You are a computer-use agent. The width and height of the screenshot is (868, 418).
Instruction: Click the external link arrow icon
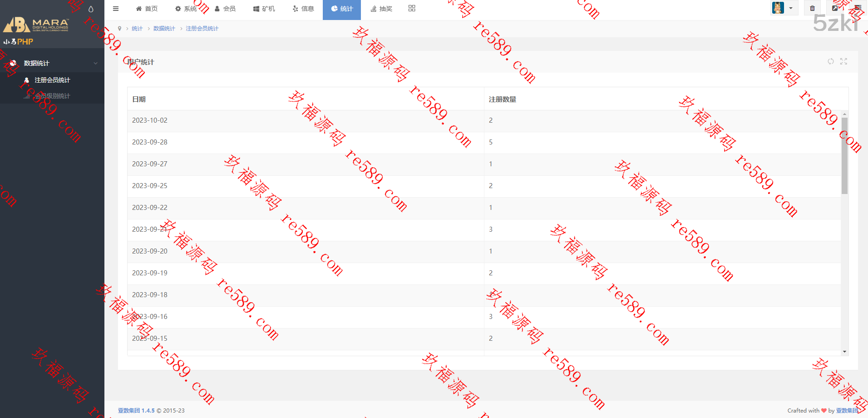coord(835,8)
